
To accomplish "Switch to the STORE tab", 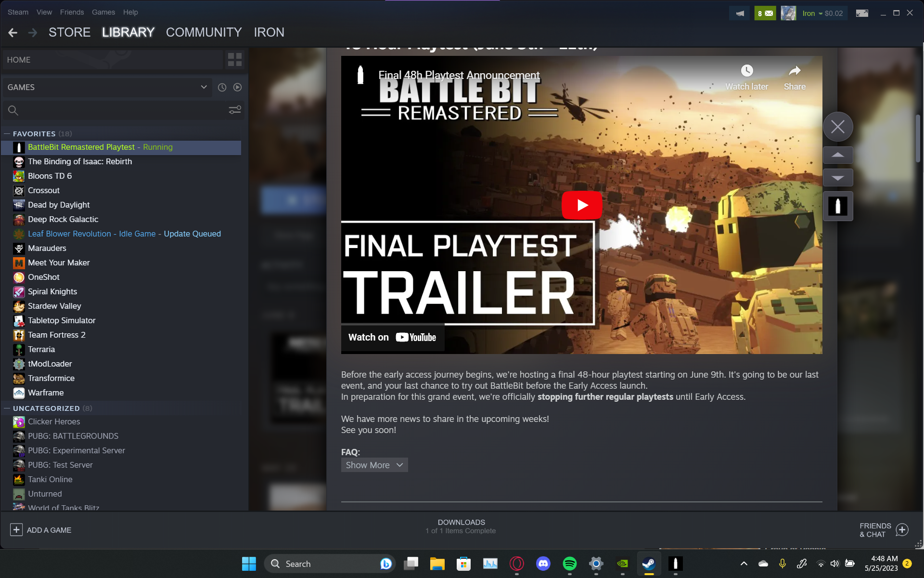I will 69,32.
